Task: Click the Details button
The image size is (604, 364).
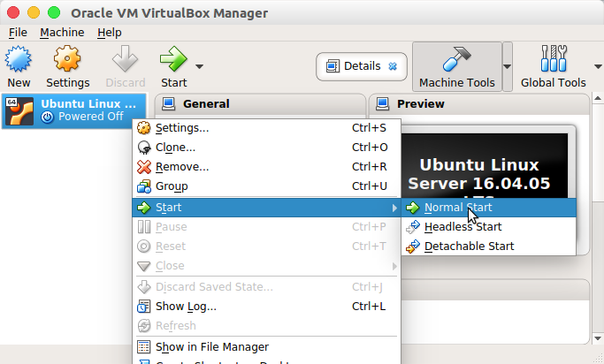Action: 362,66
